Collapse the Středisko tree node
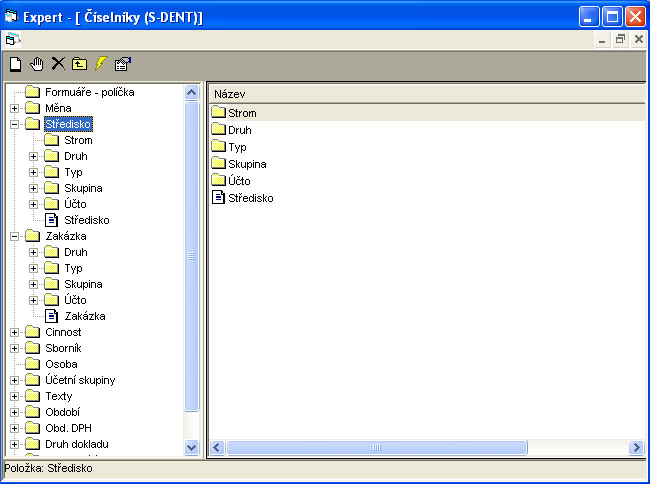Screen dimensions: 650x484 tap(14, 125)
